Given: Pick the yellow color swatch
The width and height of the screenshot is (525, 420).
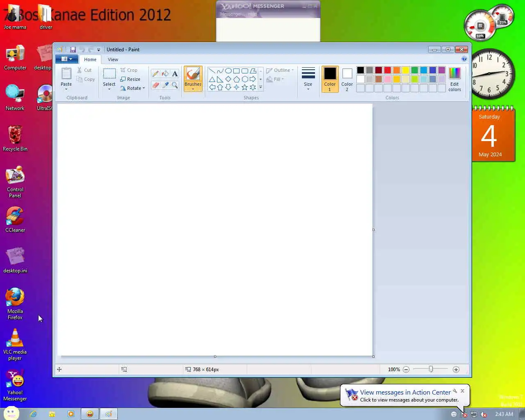Looking at the screenshot, I should (x=406, y=70).
